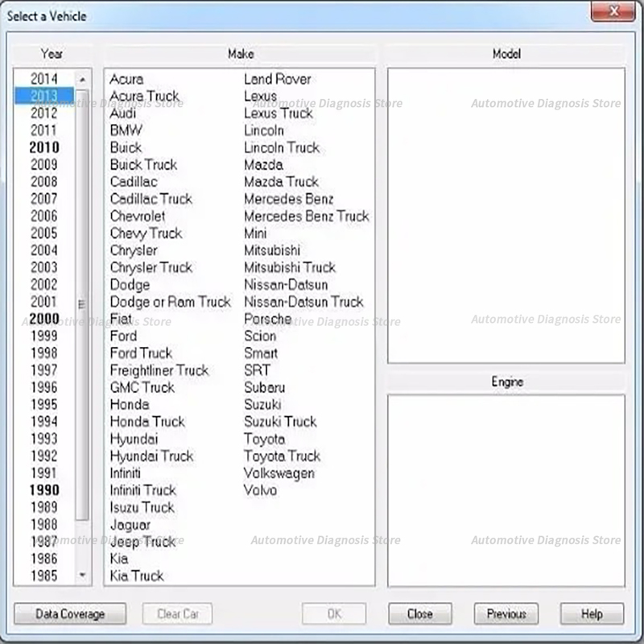Pick Chevrolet in the make list
The image size is (644, 644).
pos(138,216)
